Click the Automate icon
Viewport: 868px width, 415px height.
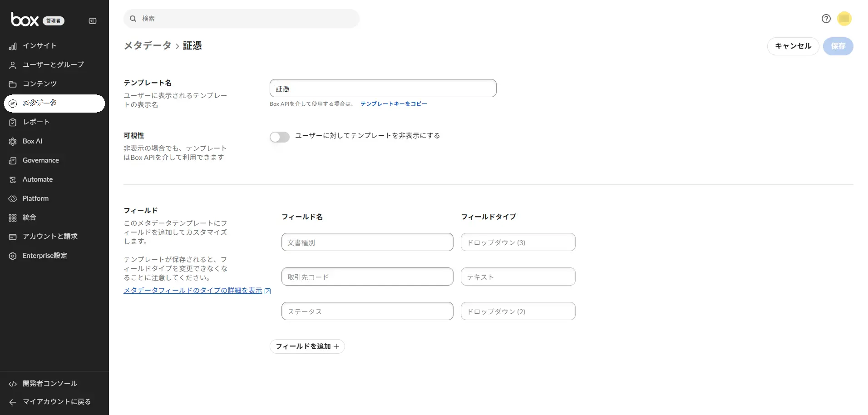click(x=13, y=179)
